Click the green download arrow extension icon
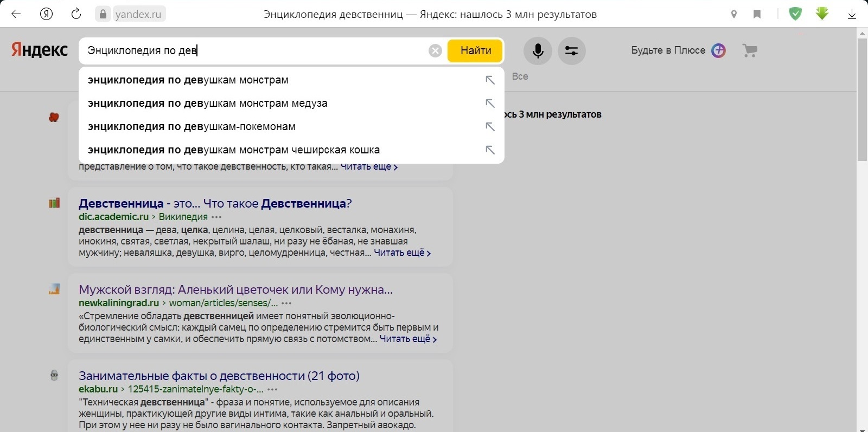 coord(822,13)
